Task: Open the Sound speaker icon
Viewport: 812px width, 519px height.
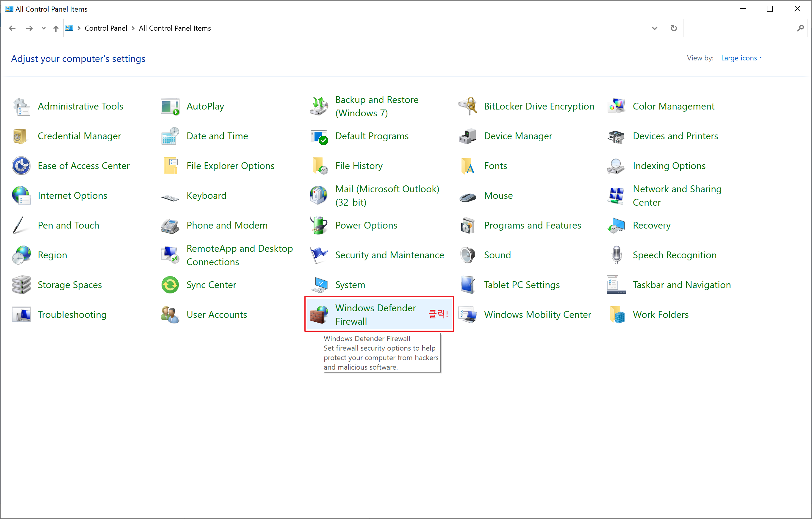Action: [468, 255]
